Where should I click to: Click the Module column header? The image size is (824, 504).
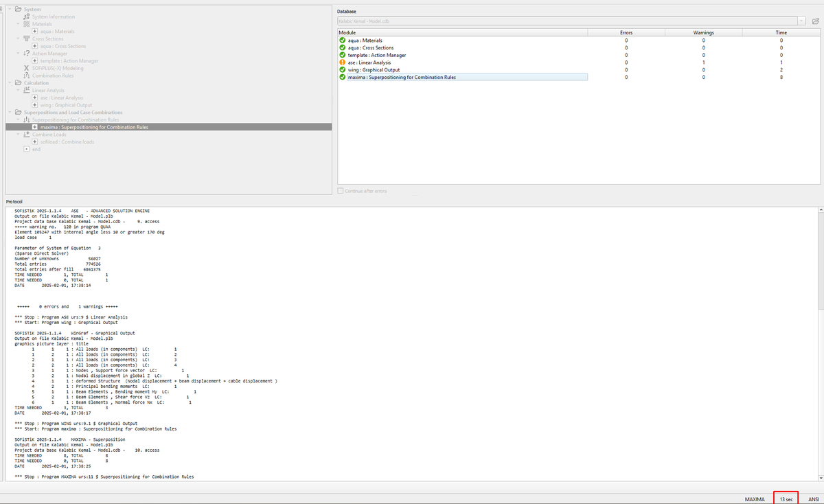463,32
